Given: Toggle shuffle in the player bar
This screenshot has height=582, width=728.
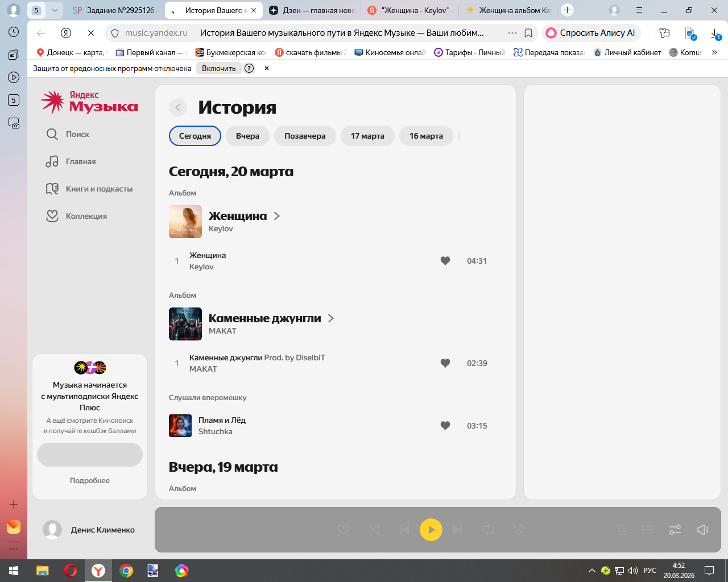Looking at the screenshot, I should [x=374, y=530].
